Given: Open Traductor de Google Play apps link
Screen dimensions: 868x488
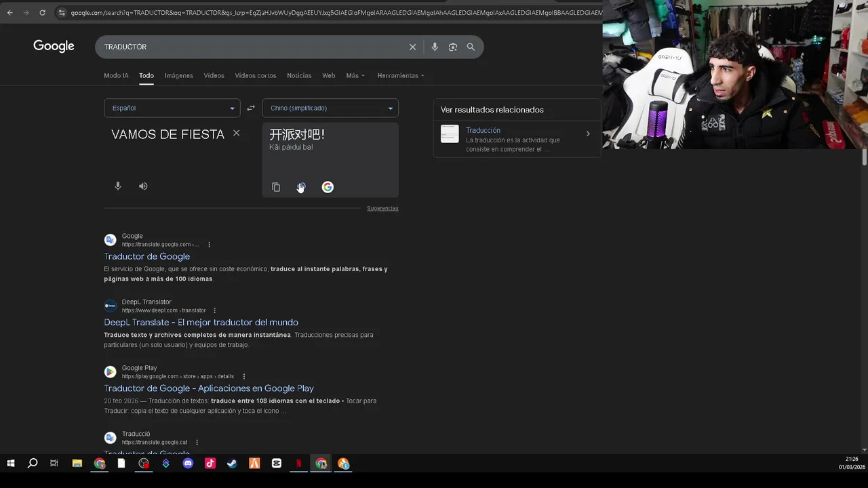Looking at the screenshot, I should coord(209,388).
